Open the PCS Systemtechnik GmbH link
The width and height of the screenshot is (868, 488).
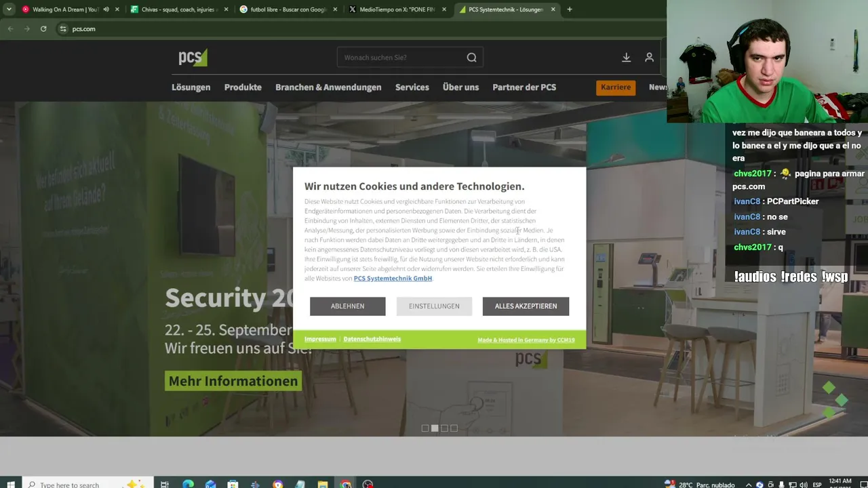[393, 279]
